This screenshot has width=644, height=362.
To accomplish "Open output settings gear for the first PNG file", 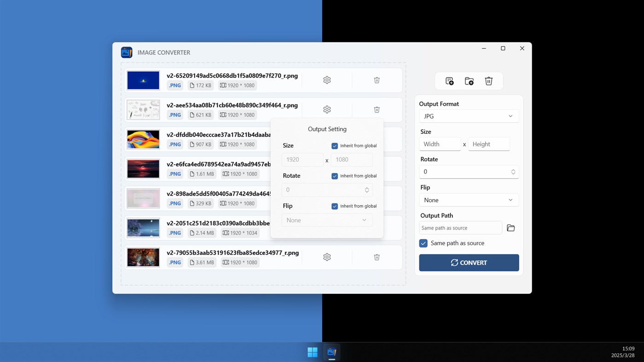I will [327, 80].
